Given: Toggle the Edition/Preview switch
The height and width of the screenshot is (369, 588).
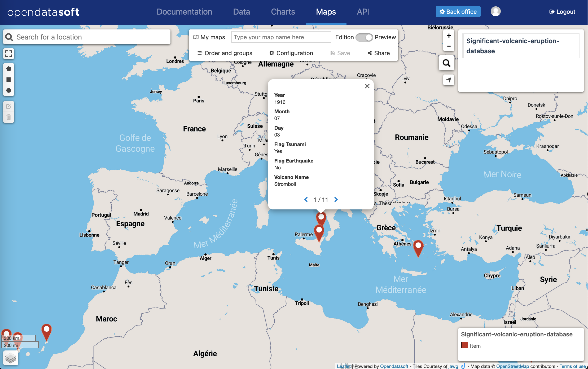Looking at the screenshot, I should coord(364,37).
